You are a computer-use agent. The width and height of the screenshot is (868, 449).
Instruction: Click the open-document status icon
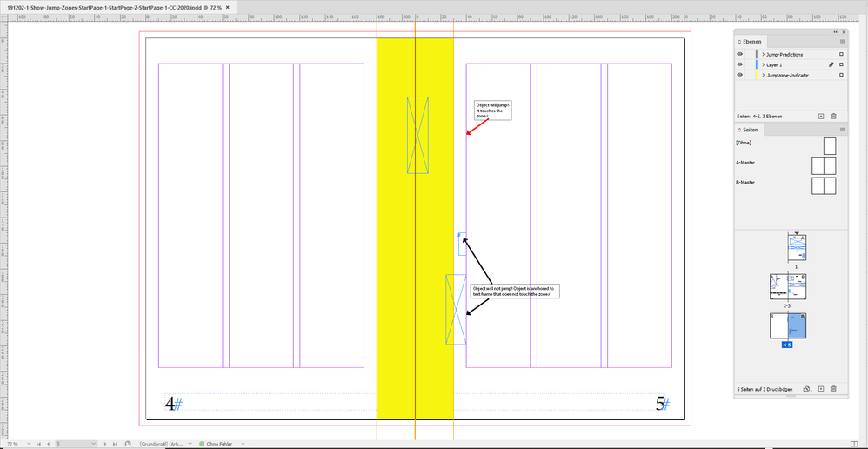[129, 444]
